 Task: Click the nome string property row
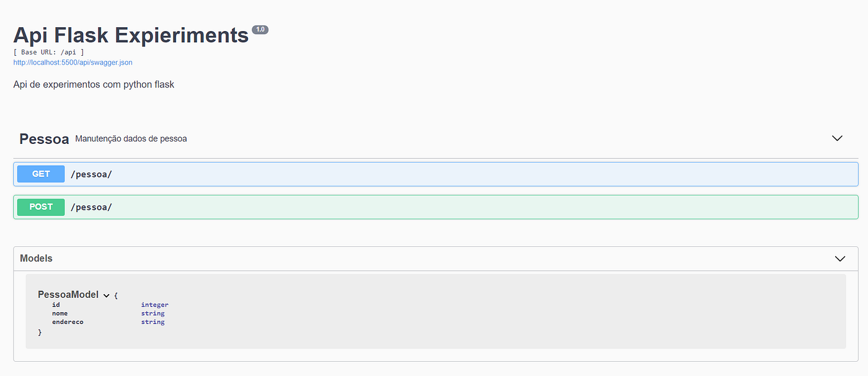click(105, 313)
